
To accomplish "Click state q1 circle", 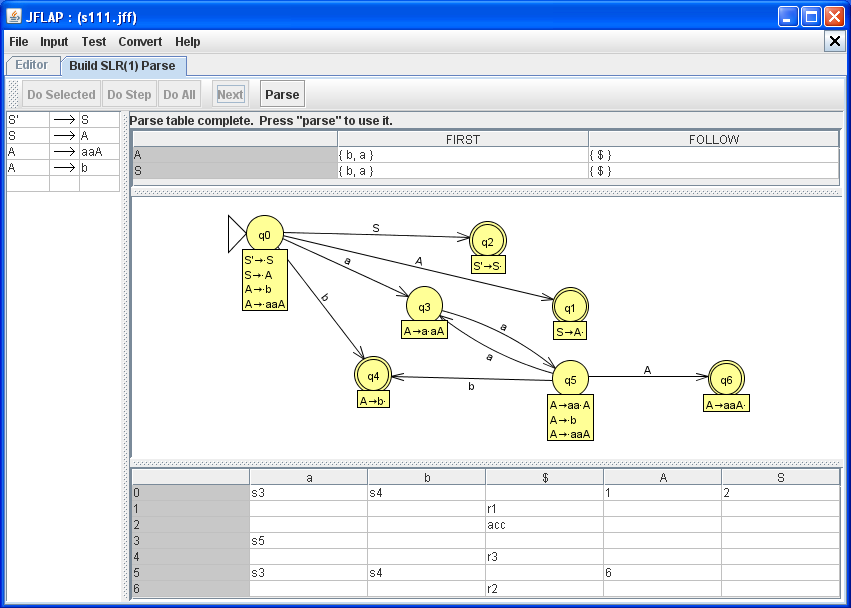I will click(x=570, y=306).
